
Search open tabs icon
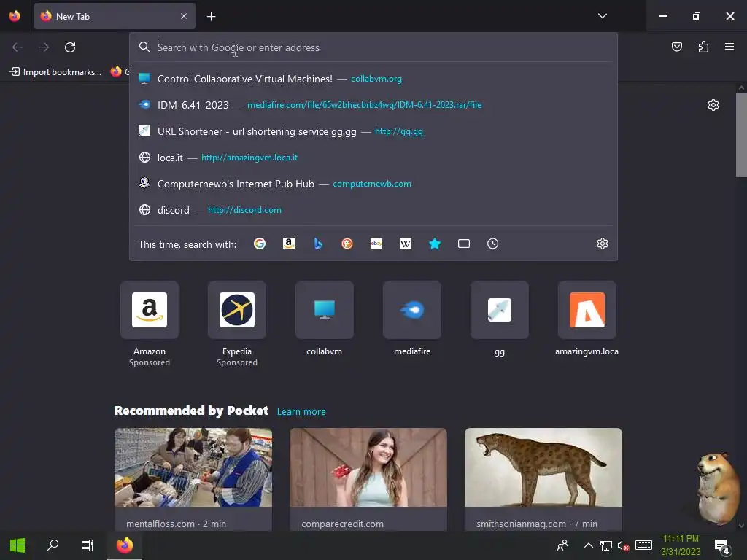coord(463,244)
